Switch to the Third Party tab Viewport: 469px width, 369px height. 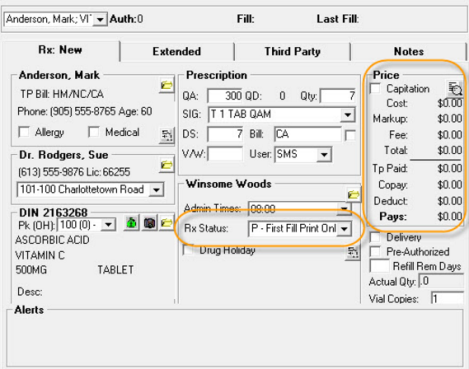[x=292, y=52]
